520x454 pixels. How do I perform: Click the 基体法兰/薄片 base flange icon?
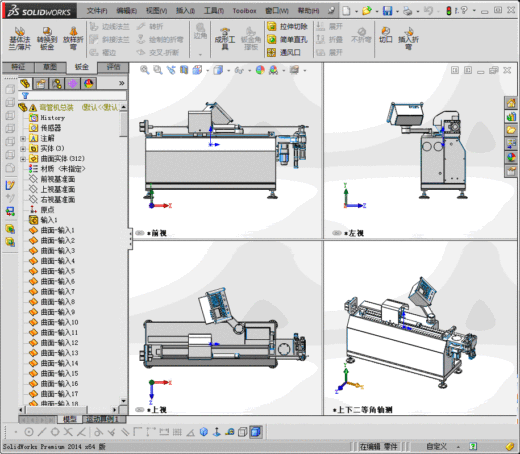coord(20,39)
